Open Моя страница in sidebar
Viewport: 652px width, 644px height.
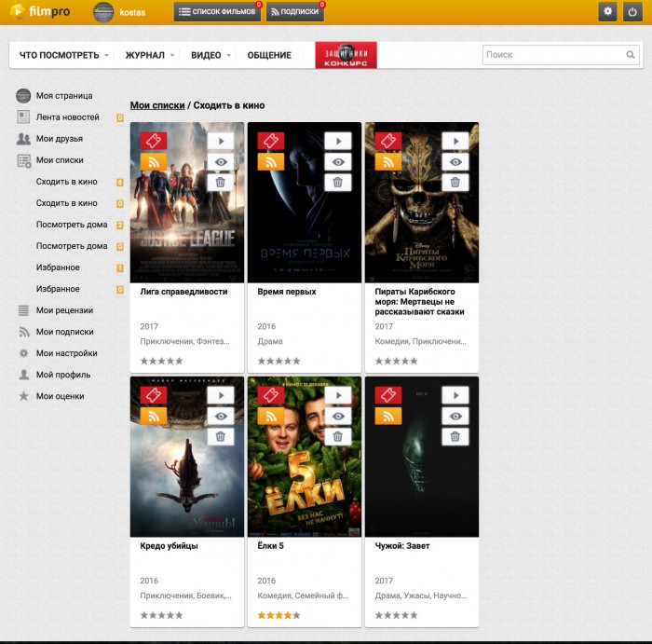54,96
